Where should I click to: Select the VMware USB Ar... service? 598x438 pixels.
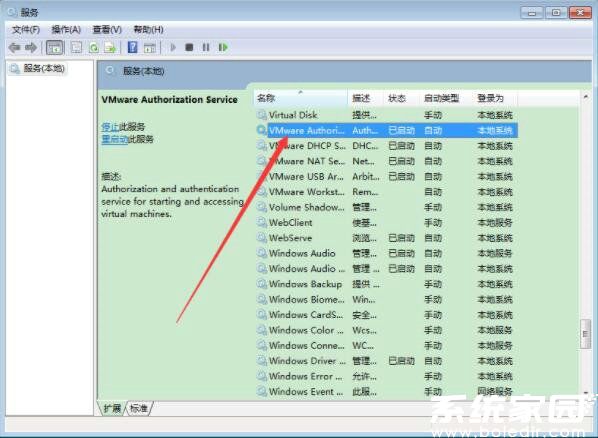coord(387,177)
